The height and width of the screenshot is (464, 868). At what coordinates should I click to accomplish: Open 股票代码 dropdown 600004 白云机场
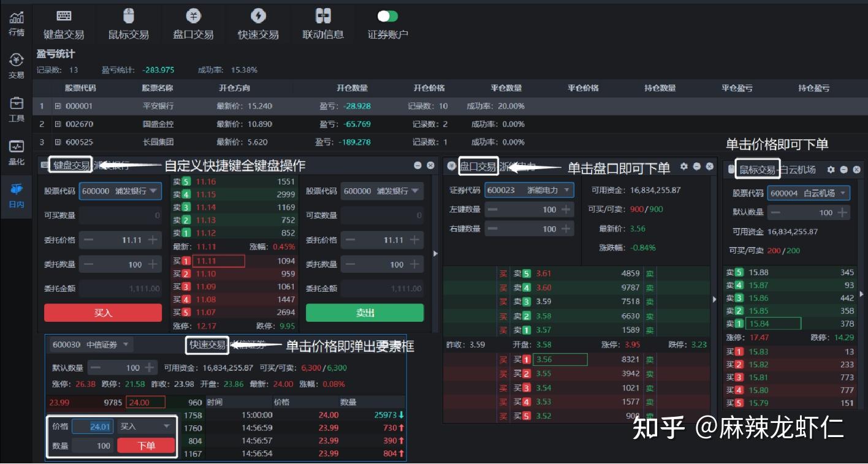point(809,193)
